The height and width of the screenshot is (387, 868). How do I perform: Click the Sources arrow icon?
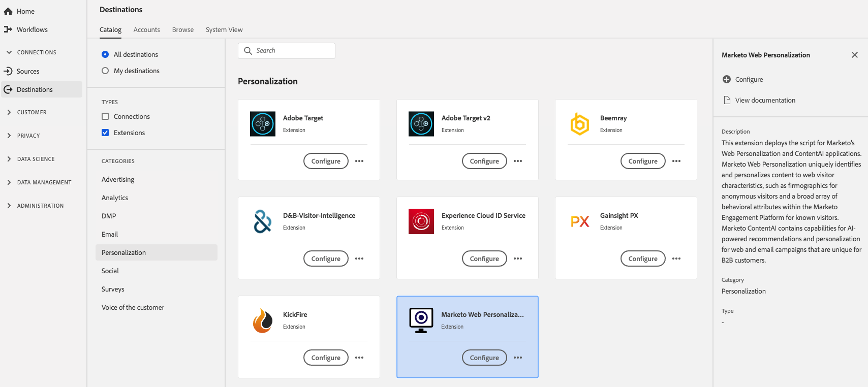pyautogui.click(x=8, y=71)
